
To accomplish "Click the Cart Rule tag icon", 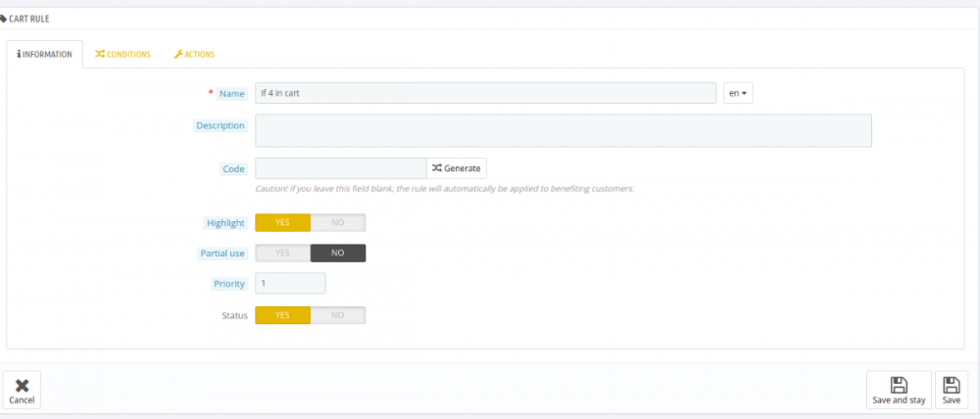I will (x=4, y=18).
